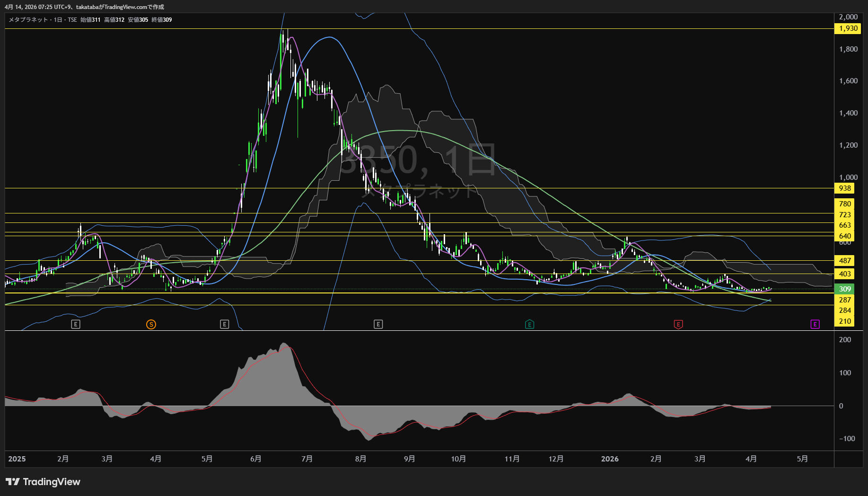The width and height of the screenshot is (868, 496).
Task: Click the 487 yellow price label
Action: pyautogui.click(x=844, y=261)
